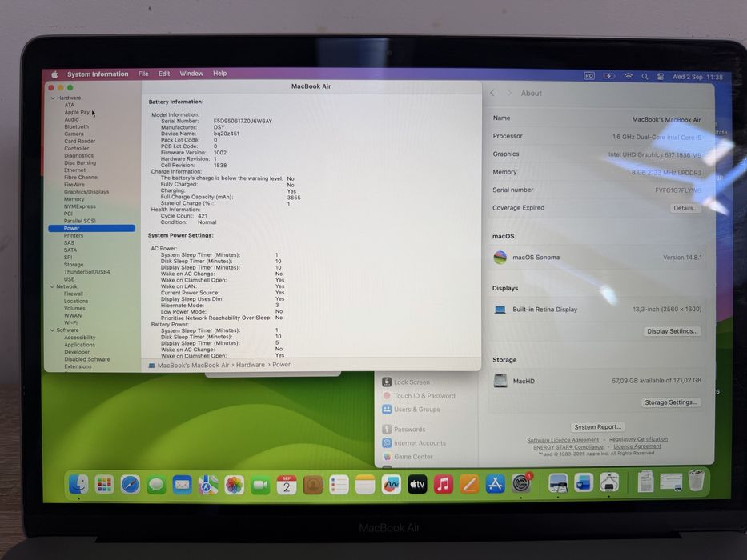
Task: Open Messages from the Dock
Action: 156,485
